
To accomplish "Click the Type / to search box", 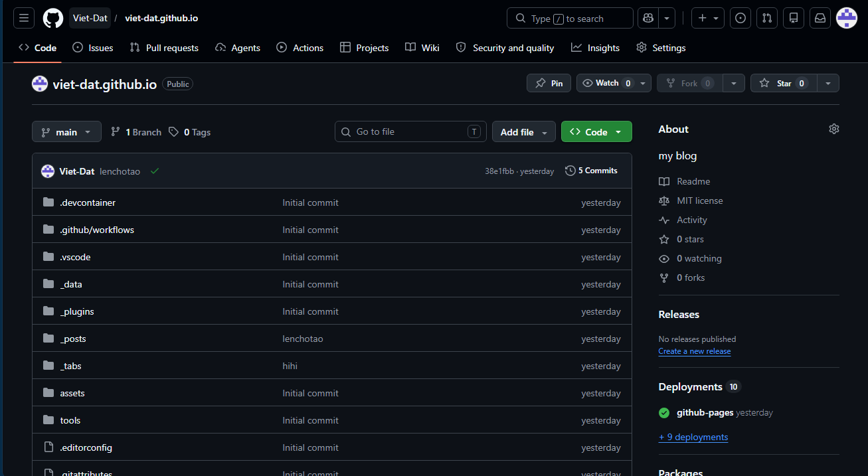I will [570, 19].
